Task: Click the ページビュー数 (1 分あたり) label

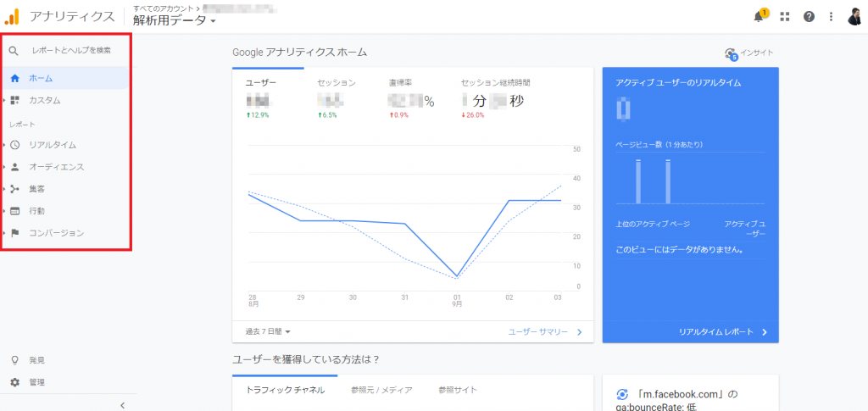Action: click(x=659, y=145)
